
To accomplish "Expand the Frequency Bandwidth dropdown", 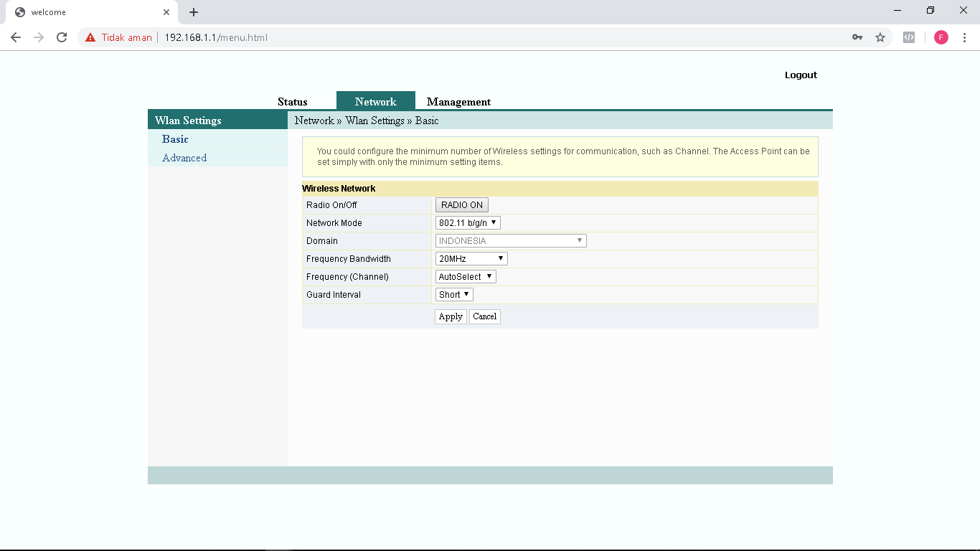I will click(x=471, y=259).
